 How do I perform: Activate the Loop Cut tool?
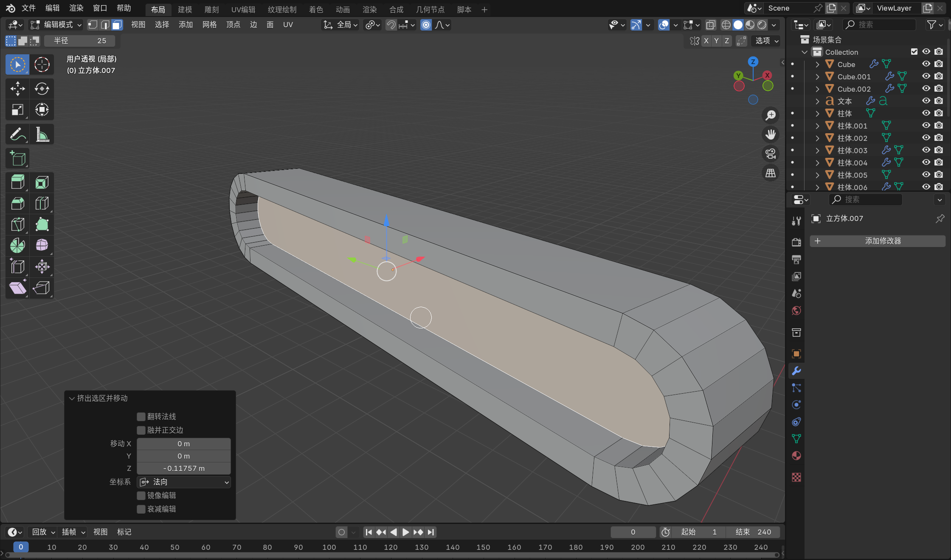pos(42,204)
